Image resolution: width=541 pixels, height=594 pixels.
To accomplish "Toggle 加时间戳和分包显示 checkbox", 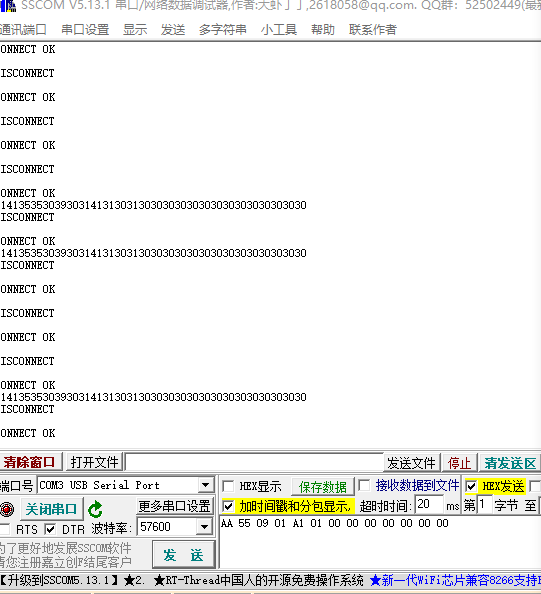I will pos(228,506).
